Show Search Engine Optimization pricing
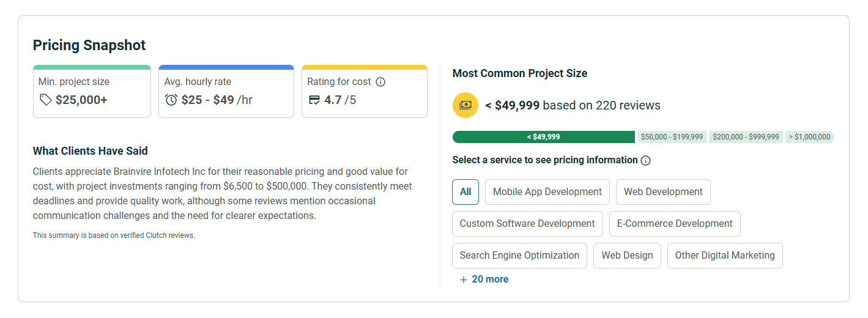Viewport: 868px width, 318px height. point(519,256)
